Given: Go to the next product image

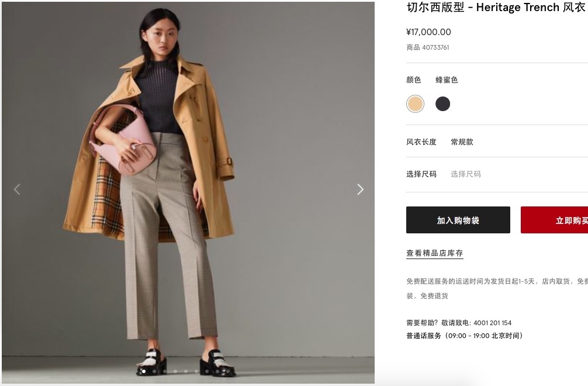Looking at the screenshot, I should point(361,189).
